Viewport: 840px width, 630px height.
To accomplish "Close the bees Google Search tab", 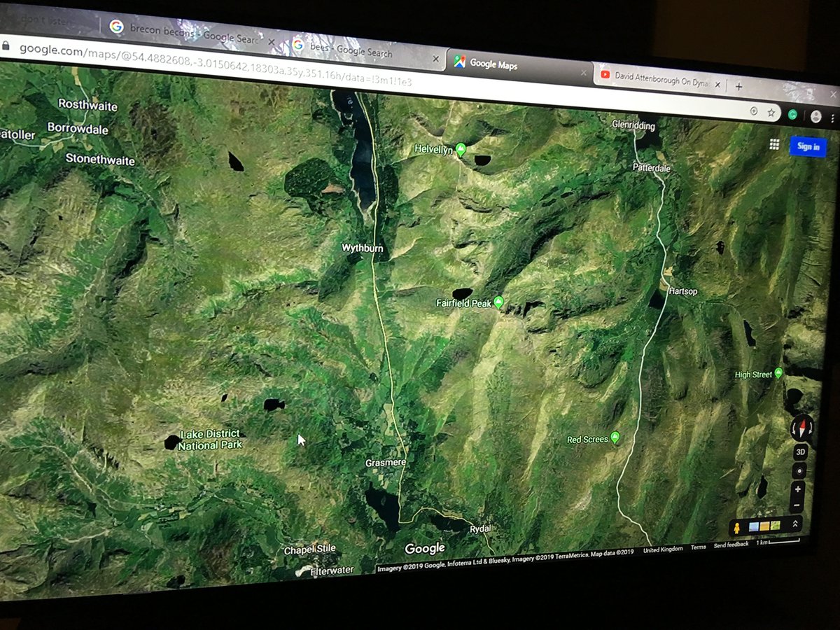I will pos(435,59).
